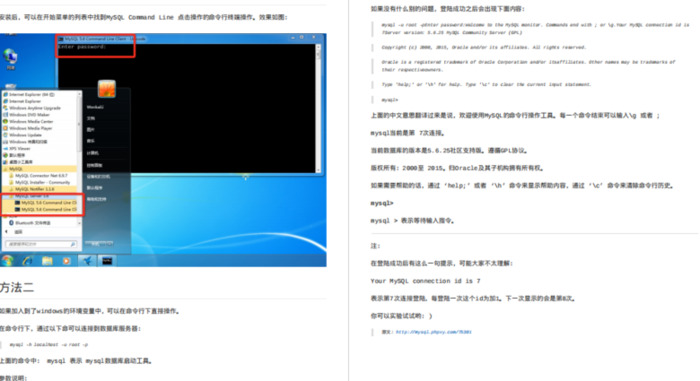Launch Windows Media Center from the Start menu

pos(28,121)
